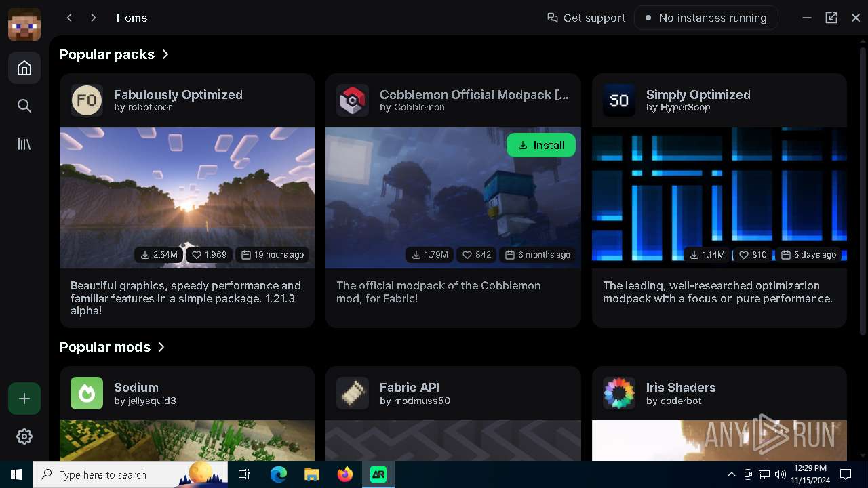The width and height of the screenshot is (868, 488).
Task: Click the 5 days ago badge
Action: point(808,255)
